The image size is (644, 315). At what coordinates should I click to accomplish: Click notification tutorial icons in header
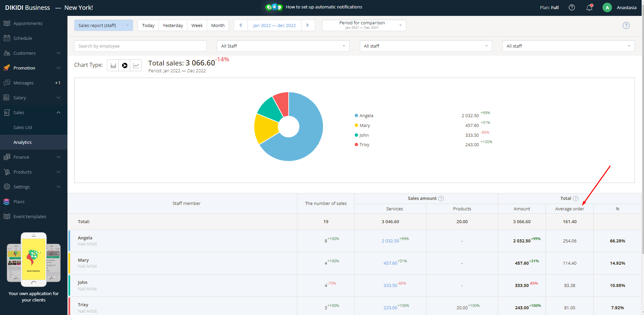[274, 7]
